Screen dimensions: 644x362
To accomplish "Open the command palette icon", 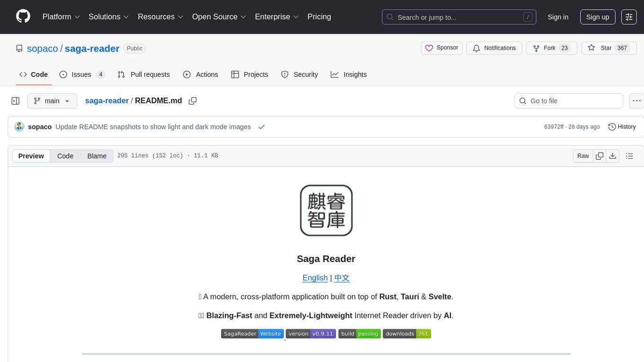I will pyautogui.click(x=629, y=17).
